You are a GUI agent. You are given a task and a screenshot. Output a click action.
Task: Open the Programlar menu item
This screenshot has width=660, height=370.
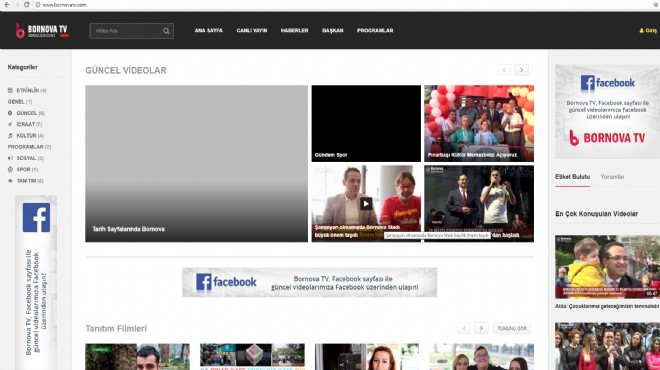tap(375, 30)
